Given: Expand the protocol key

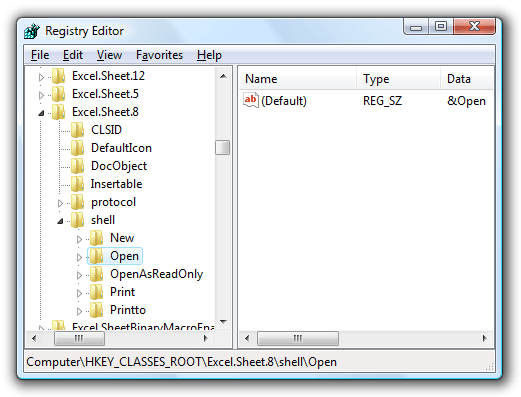Looking at the screenshot, I should point(60,203).
